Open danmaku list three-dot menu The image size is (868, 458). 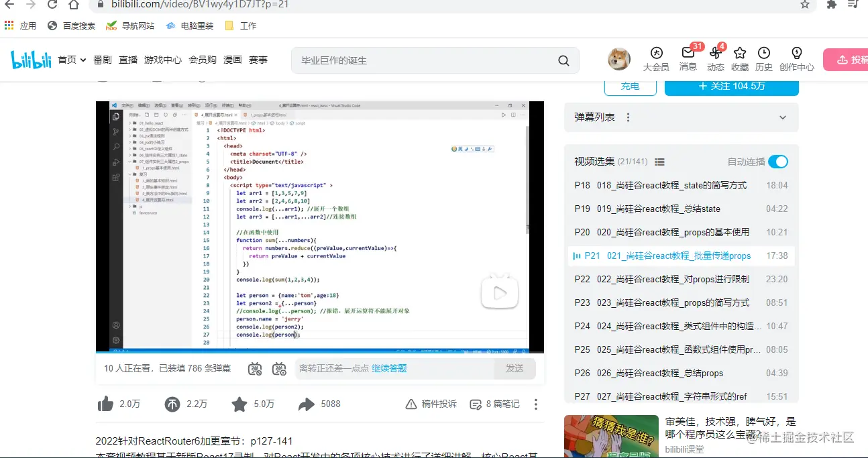click(x=629, y=117)
